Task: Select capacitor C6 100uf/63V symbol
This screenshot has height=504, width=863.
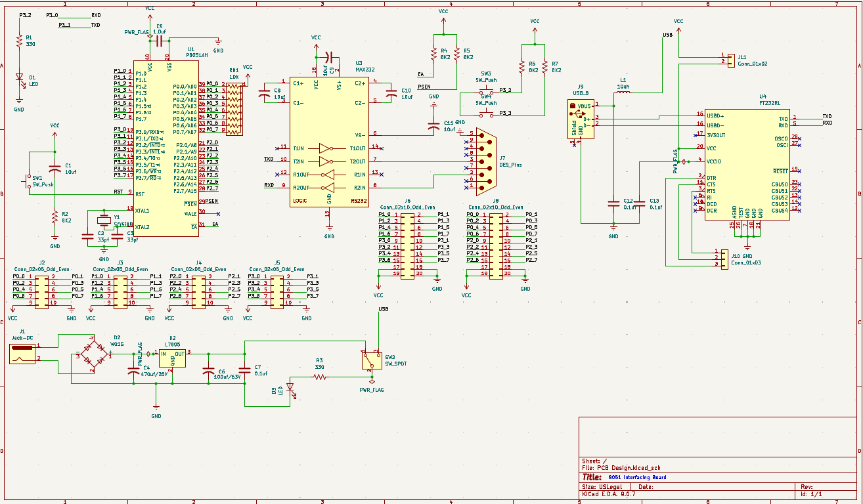Action: [209, 371]
